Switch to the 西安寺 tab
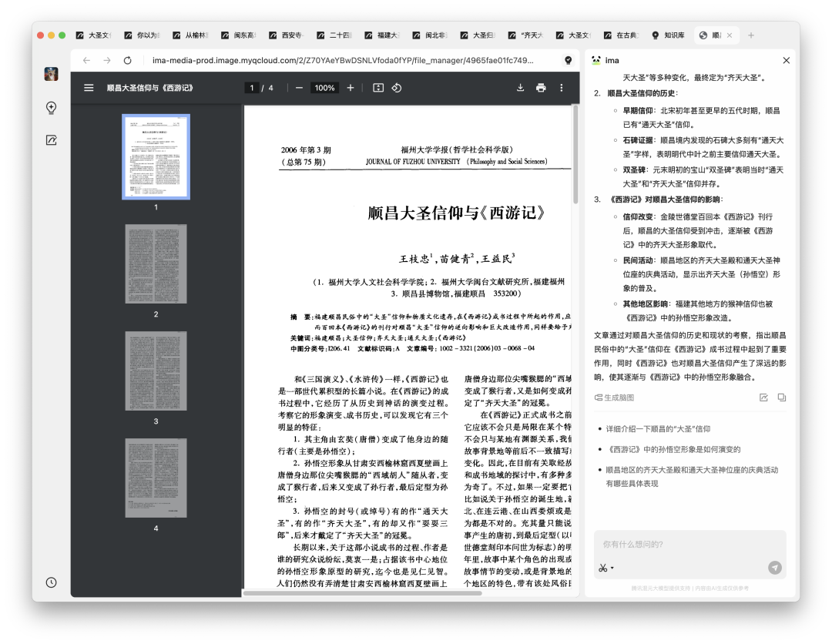The width and height of the screenshot is (832, 644). [x=287, y=35]
